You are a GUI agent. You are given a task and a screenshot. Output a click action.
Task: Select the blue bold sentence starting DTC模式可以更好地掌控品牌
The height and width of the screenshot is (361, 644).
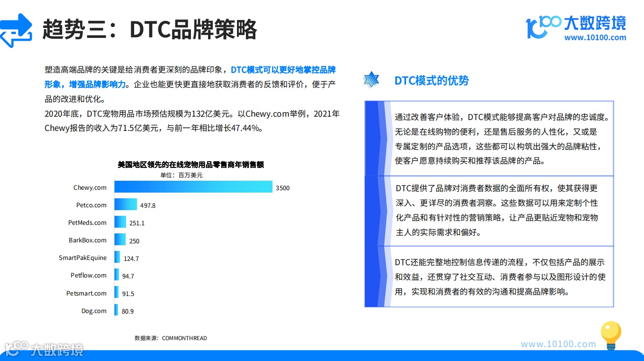pos(190,77)
